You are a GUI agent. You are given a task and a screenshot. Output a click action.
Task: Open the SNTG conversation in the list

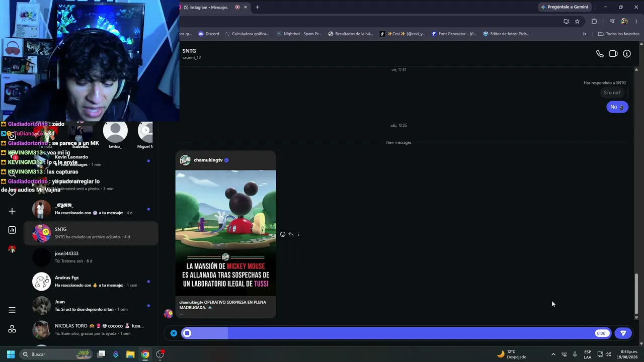(91, 233)
